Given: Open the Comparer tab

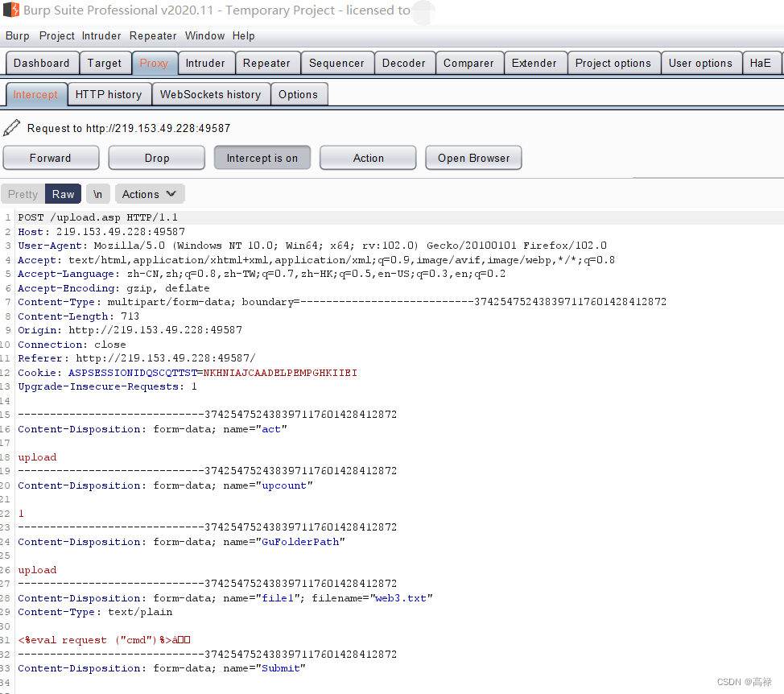Looking at the screenshot, I should coord(469,63).
